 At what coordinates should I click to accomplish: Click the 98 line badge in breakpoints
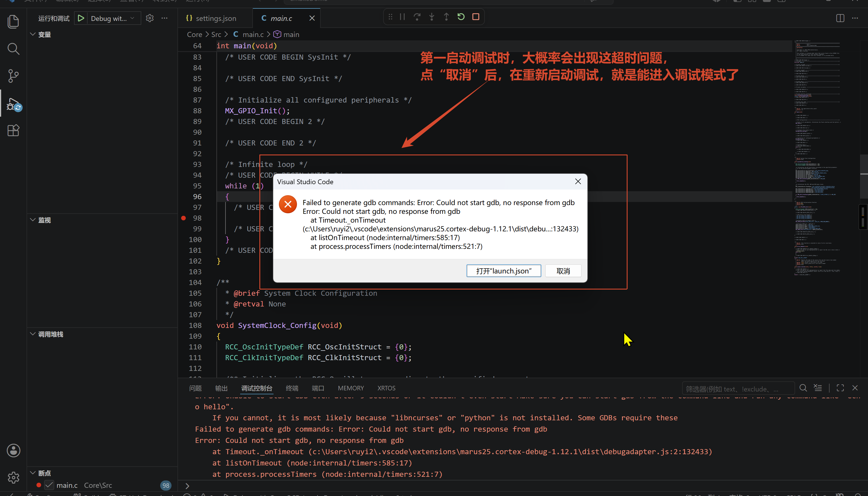pyautogui.click(x=166, y=485)
